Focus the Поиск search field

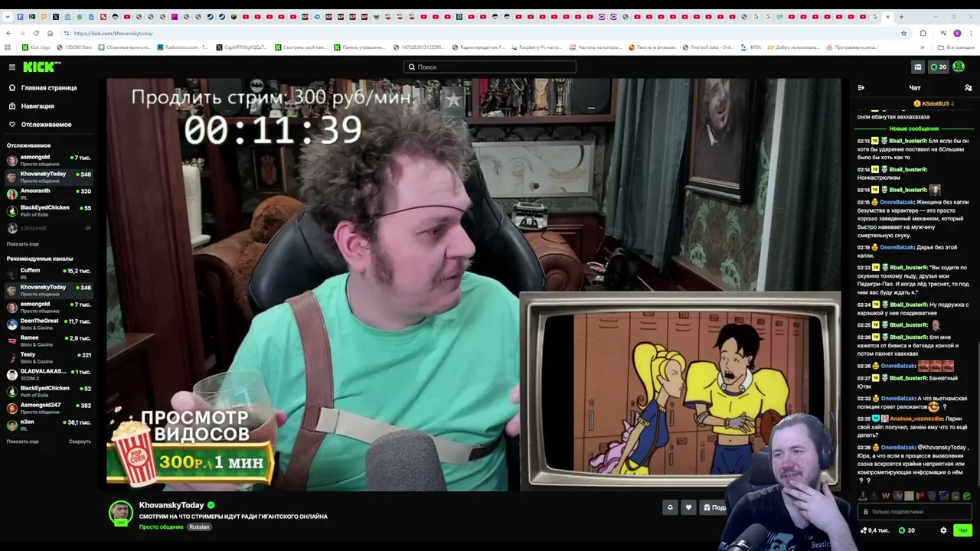(490, 67)
